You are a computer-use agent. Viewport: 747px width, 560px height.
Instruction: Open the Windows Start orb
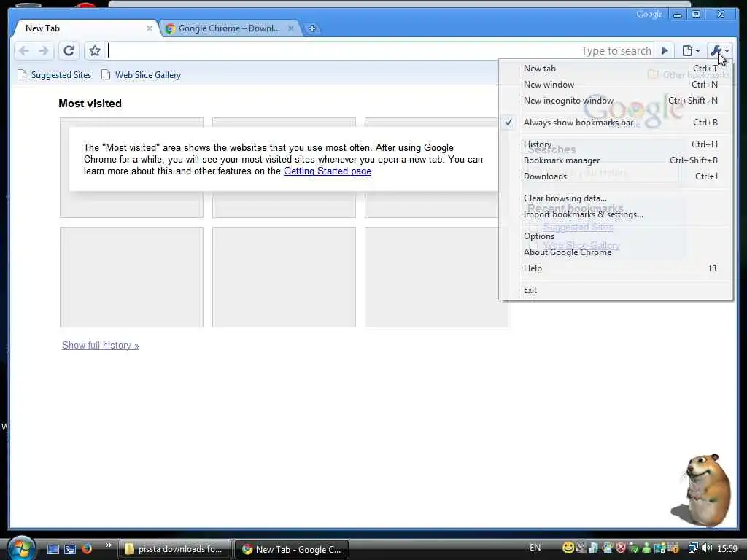coord(21,548)
